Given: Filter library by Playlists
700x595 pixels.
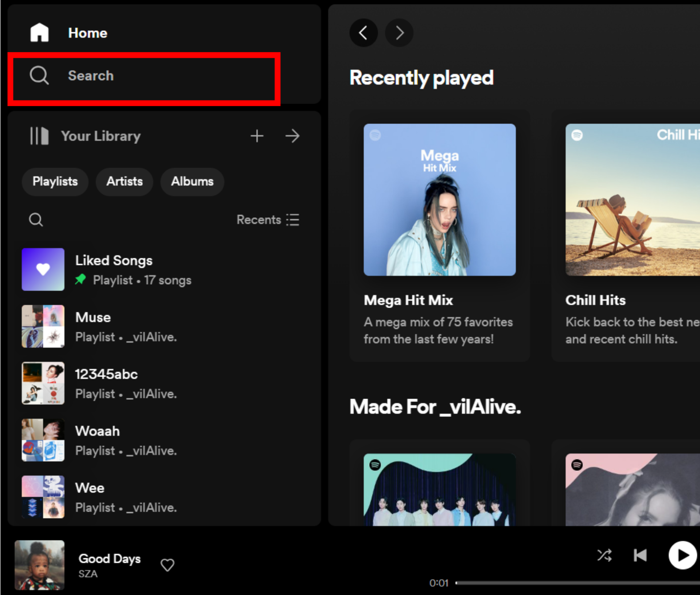Looking at the screenshot, I should [55, 182].
